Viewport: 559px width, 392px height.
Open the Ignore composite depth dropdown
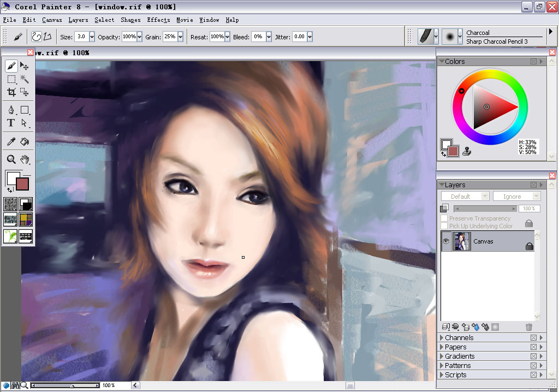tap(517, 196)
